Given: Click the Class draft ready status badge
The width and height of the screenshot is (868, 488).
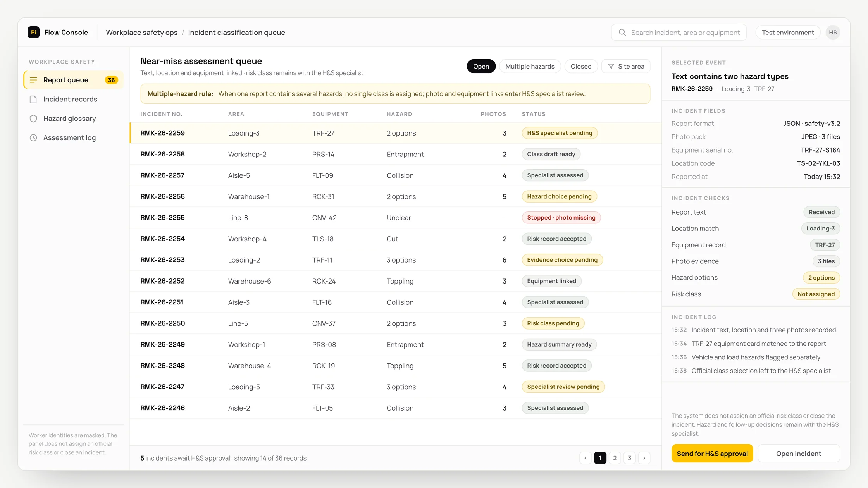Looking at the screenshot, I should point(551,154).
